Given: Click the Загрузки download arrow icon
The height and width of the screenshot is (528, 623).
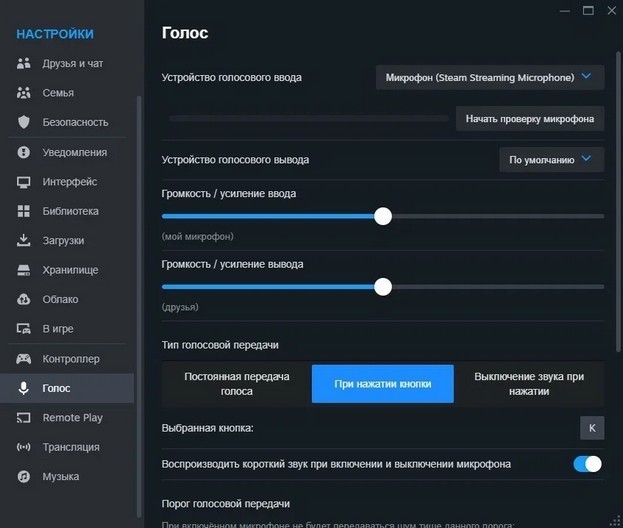Looking at the screenshot, I should click(x=23, y=240).
